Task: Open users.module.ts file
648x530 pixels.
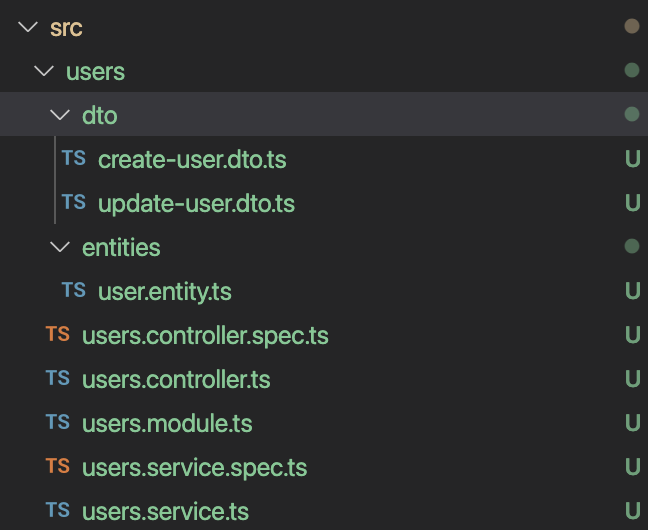Action: [167, 424]
